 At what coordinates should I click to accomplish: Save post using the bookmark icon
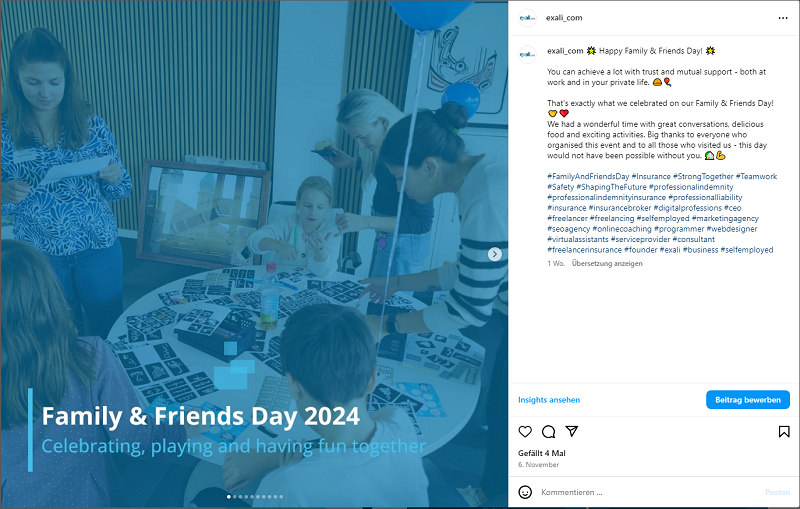click(784, 432)
